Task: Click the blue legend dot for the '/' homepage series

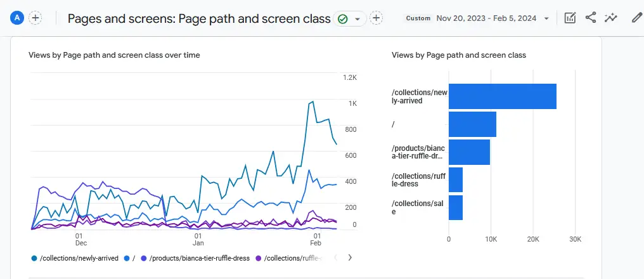Action: click(x=127, y=258)
